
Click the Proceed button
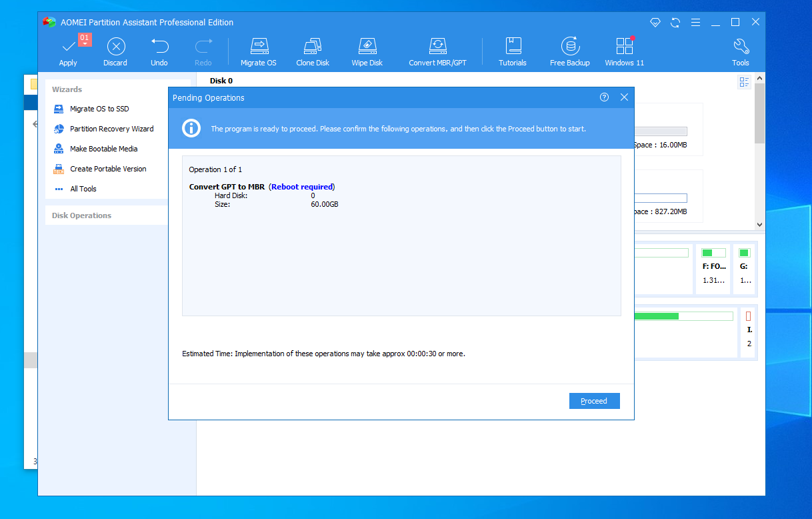coord(595,401)
